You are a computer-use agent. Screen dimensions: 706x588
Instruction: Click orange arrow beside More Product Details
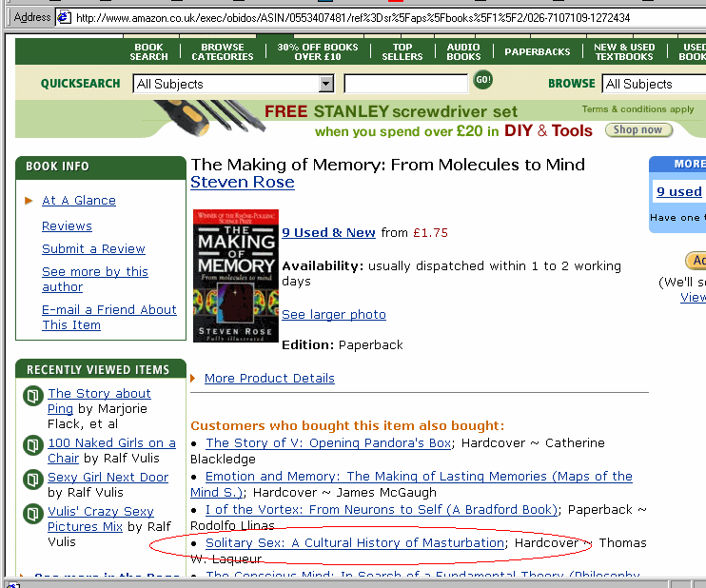[x=193, y=378]
